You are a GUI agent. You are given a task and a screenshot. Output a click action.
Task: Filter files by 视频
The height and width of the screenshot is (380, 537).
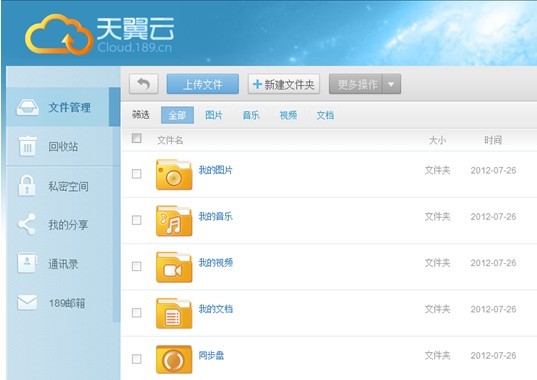click(288, 115)
